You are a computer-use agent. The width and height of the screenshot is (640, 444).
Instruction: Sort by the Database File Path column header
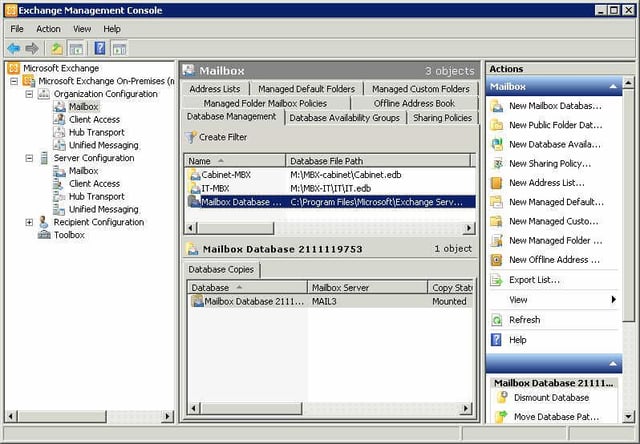tap(378, 161)
